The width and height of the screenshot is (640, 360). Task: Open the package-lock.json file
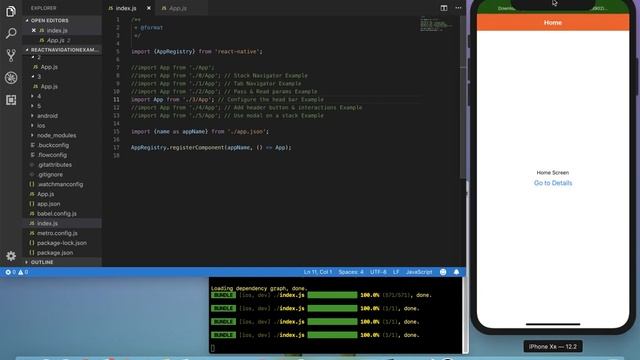pos(62,243)
